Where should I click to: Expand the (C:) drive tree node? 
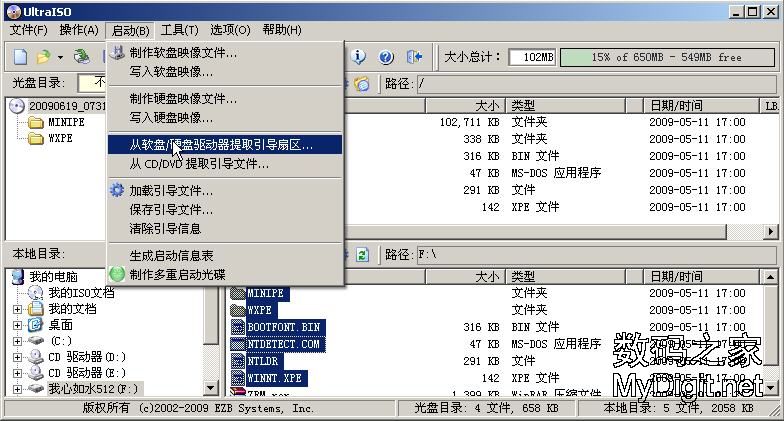pos(18,342)
